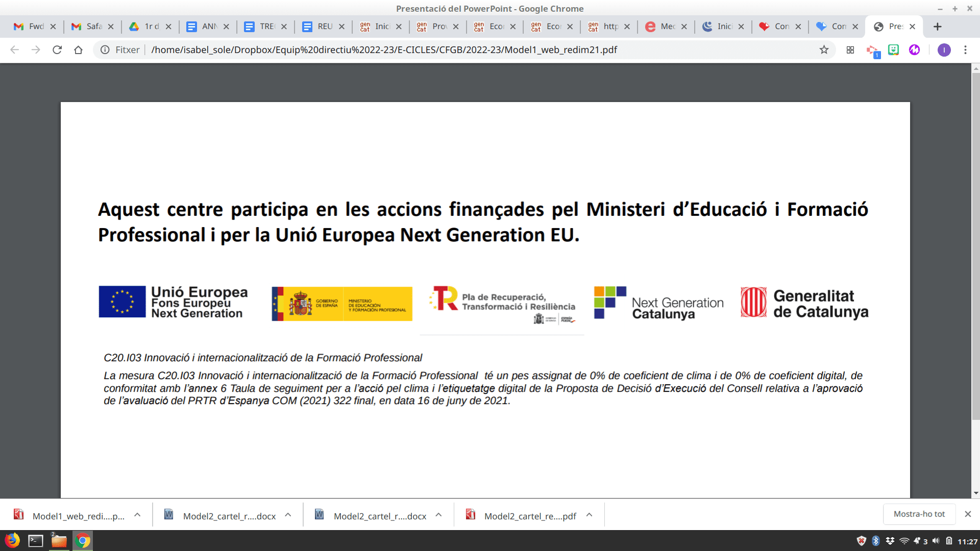
Task: Open the terminal from the taskbar
Action: [36, 540]
